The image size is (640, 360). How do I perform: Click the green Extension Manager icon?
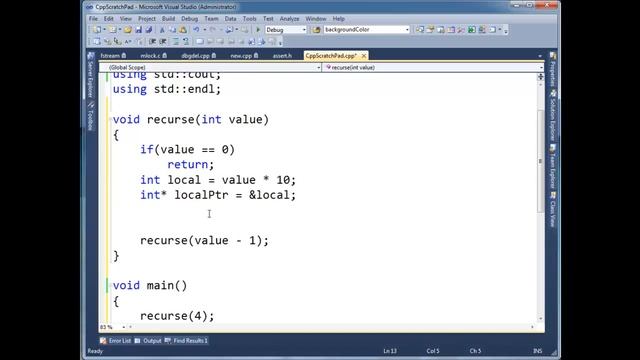[472, 30]
